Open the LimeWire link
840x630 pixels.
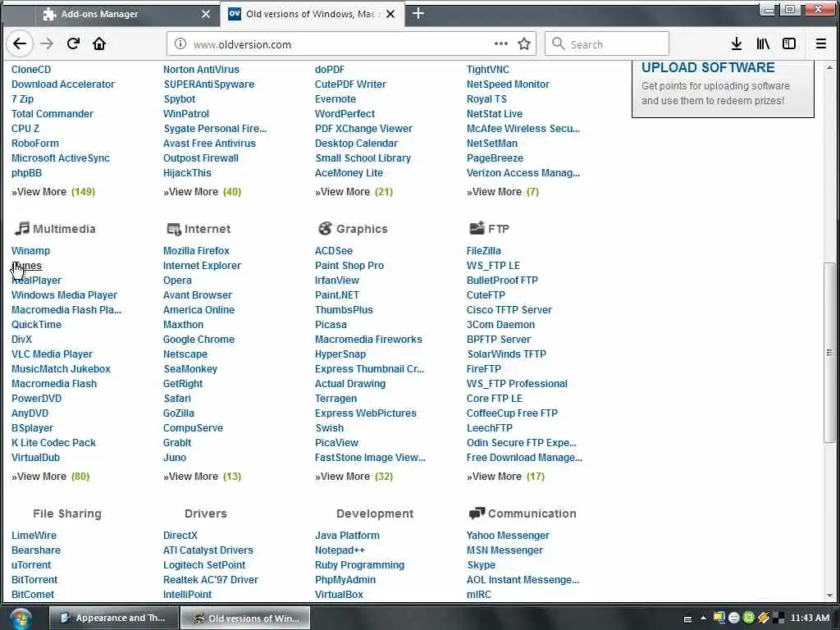pyautogui.click(x=34, y=536)
